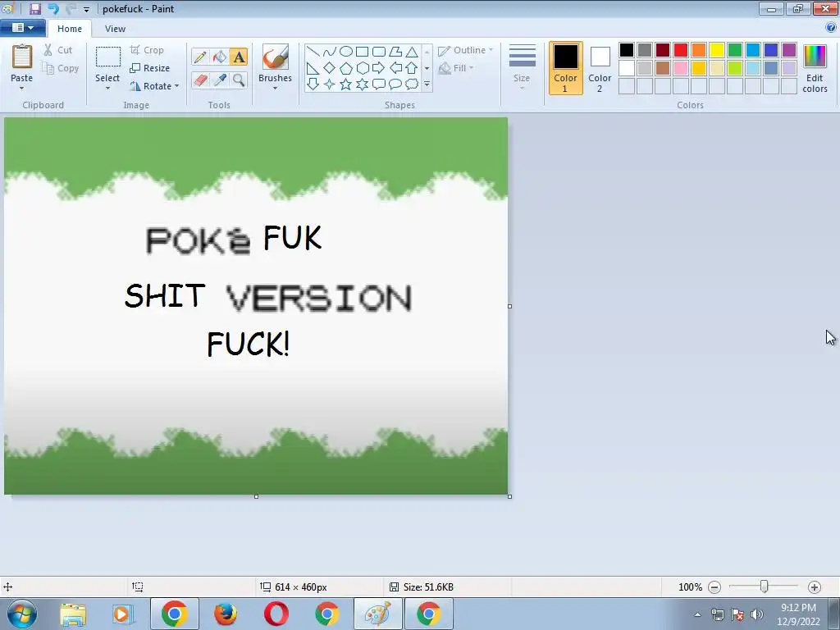Image resolution: width=840 pixels, height=630 pixels.
Task: Choose the Rounded rectangle shape
Action: (379, 52)
